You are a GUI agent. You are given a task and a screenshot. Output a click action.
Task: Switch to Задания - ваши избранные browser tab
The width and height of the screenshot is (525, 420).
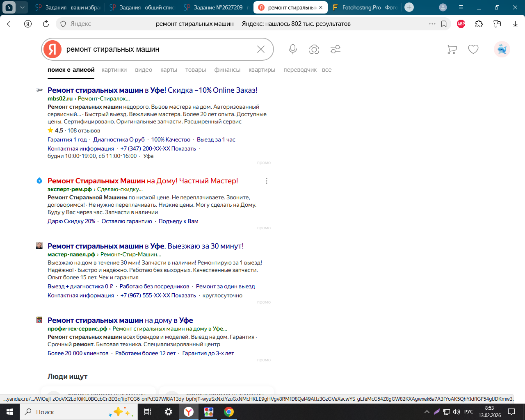[67, 7]
